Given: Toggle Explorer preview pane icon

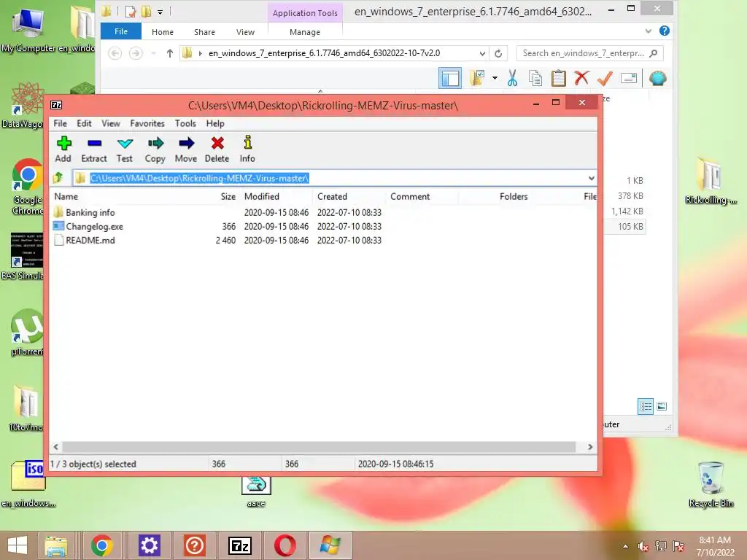Looking at the screenshot, I should click(449, 78).
